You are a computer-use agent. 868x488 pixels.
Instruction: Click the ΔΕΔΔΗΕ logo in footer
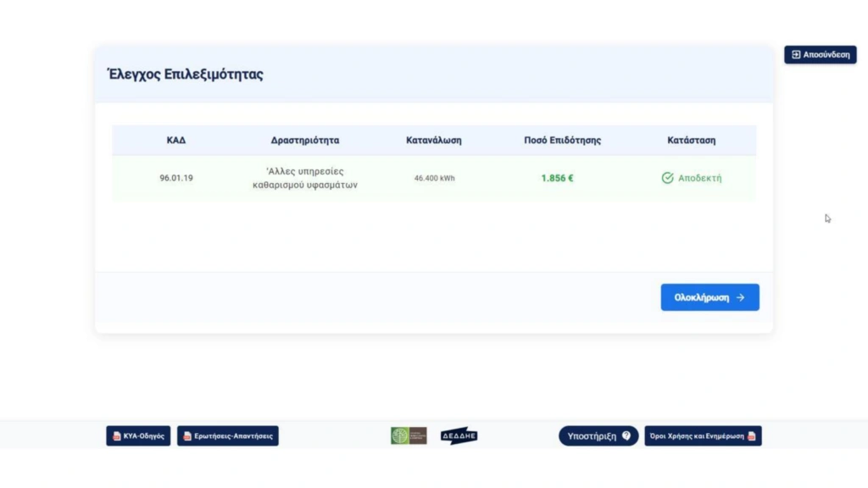point(459,435)
